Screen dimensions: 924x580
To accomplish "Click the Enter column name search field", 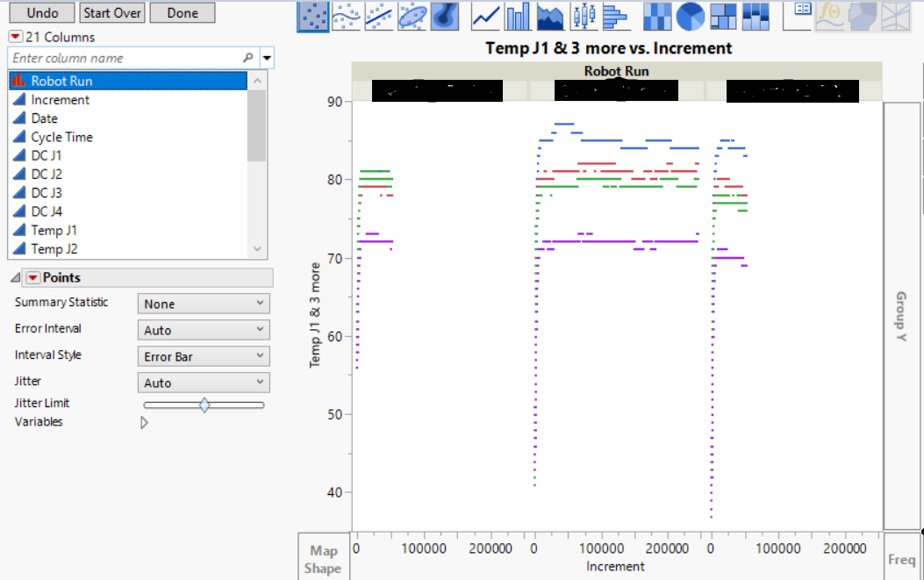I will coord(123,58).
